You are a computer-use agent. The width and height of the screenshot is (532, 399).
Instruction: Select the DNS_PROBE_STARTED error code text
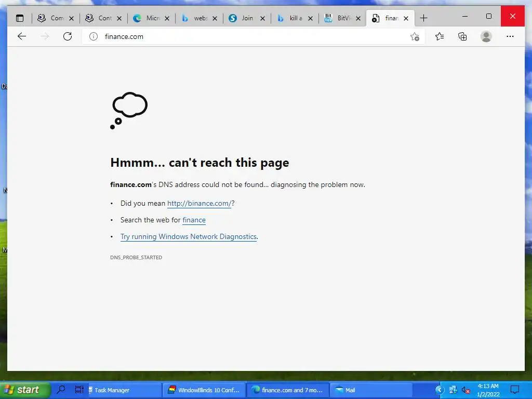[x=136, y=257]
